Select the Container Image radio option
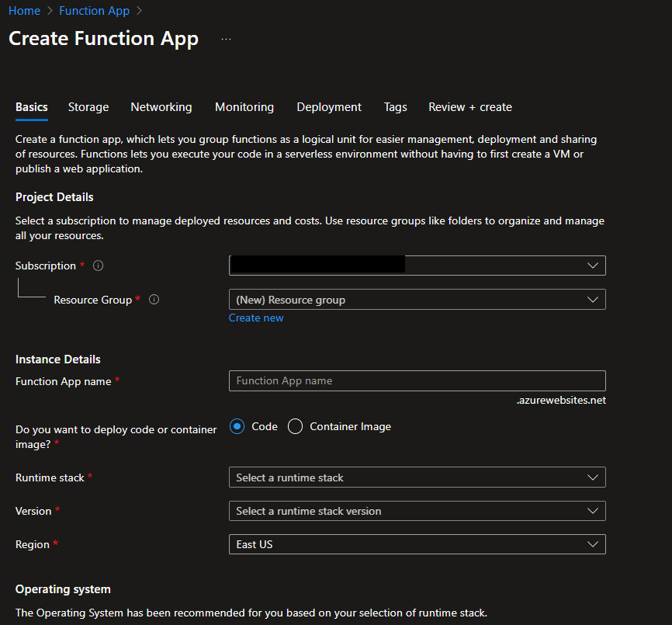This screenshot has height=625, width=672. point(295,426)
